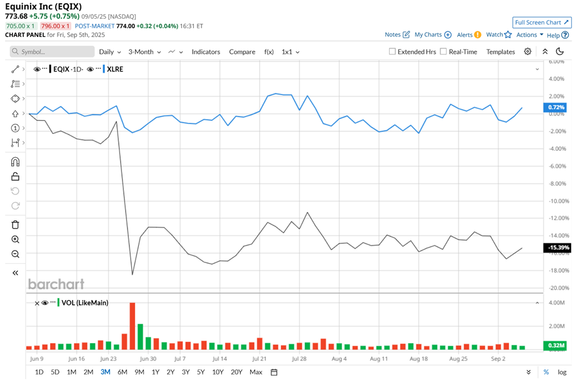
Task: Enable the Extended Hrs checkbox
Action: pyautogui.click(x=392, y=51)
